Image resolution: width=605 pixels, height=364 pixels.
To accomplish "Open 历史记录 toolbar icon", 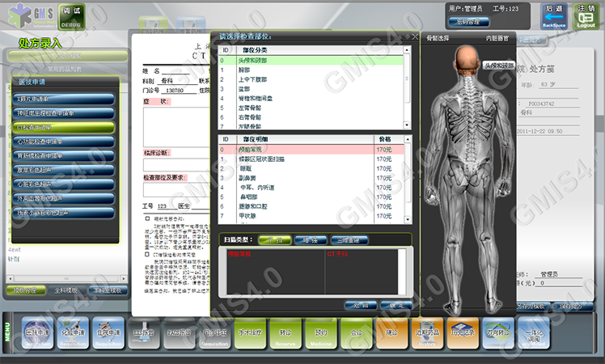I will (463, 333).
